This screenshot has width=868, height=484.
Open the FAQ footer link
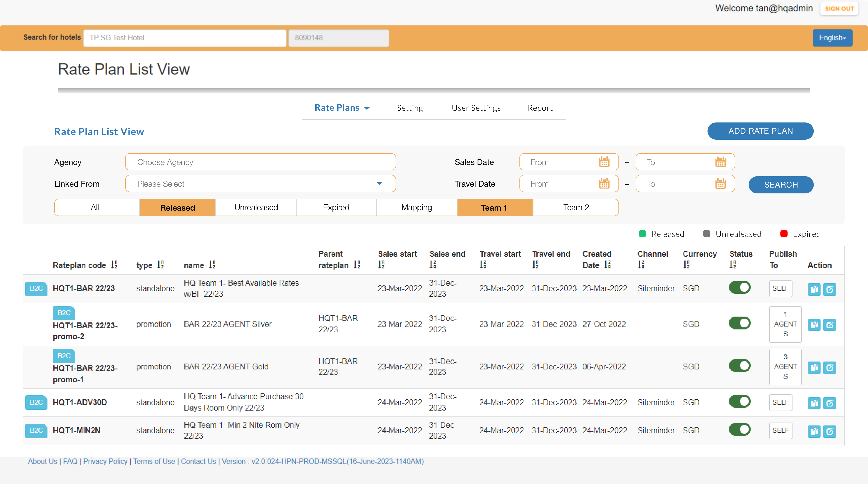(70, 461)
